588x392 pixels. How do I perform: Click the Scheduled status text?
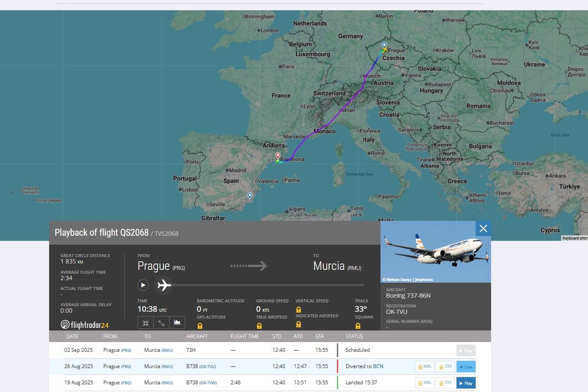point(358,350)
